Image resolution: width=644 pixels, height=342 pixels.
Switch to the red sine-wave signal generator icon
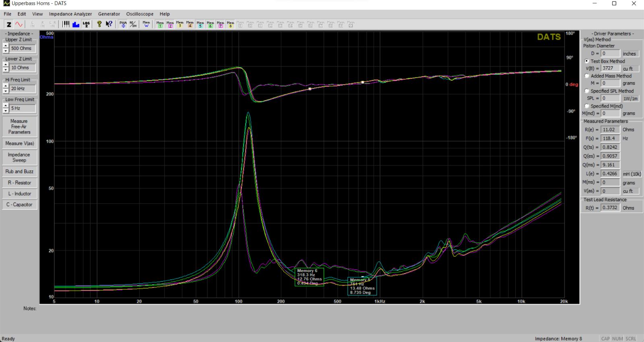(x=19, y=25)
